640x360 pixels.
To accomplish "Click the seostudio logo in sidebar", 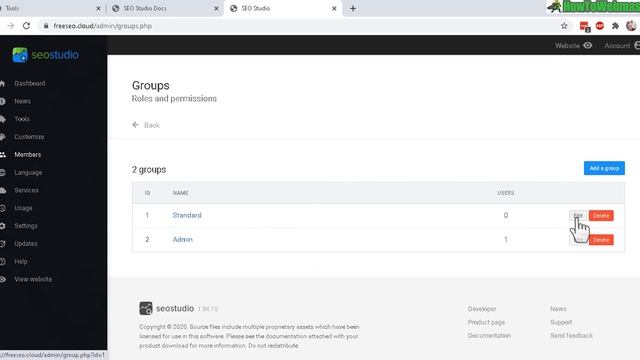I will 45,55.
